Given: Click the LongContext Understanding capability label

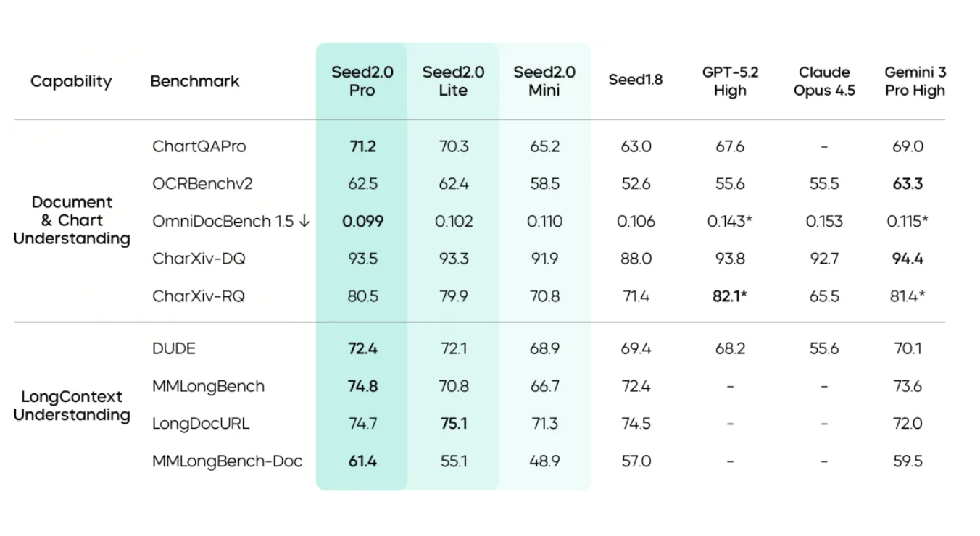Looking at the screenshot, I should pyautogui.click(x=72, y=406).
